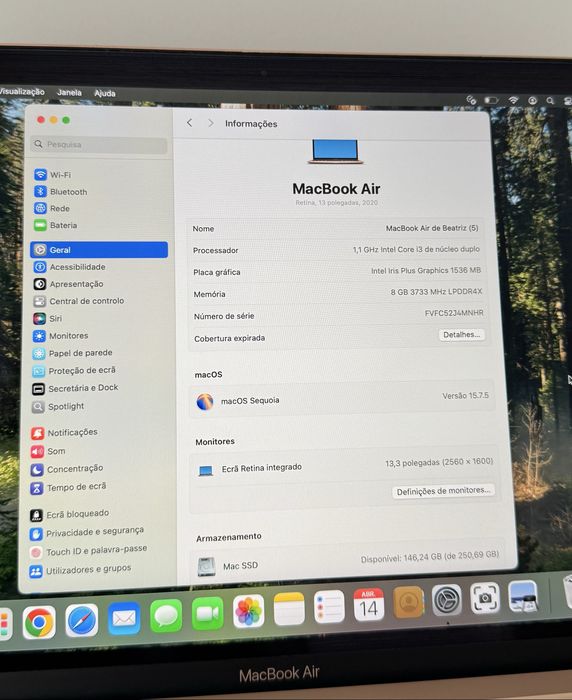The width and height of the screenshot is (572, 700).
Task: Click the serial number FVFC52J4MNHR
Action: [454, 313]
